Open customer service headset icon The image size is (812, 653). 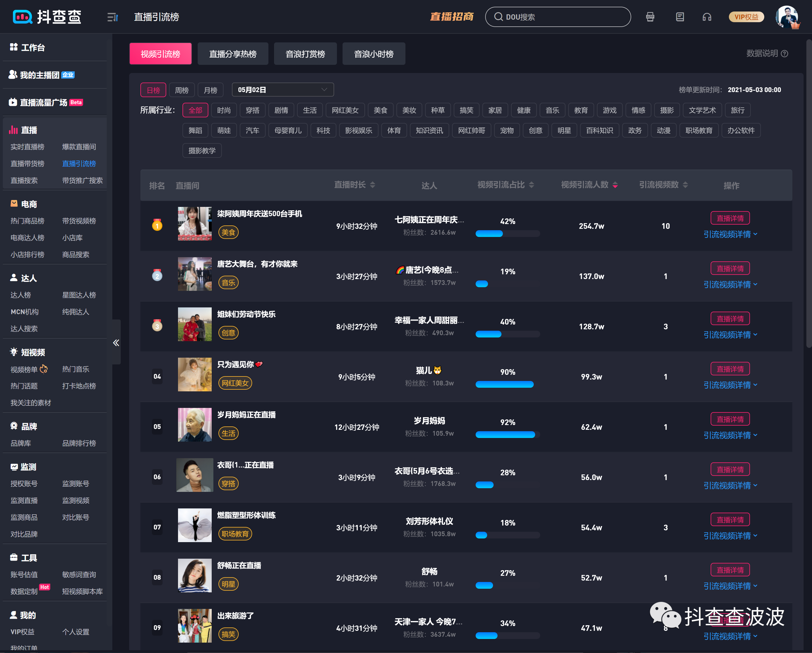pyautogui.click(x=706, y=17)
